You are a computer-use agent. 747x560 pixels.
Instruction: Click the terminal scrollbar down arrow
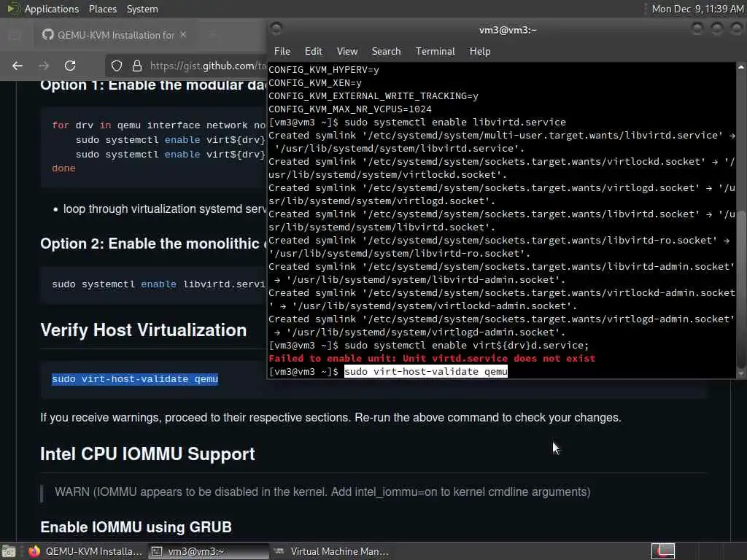click(741, 373)
